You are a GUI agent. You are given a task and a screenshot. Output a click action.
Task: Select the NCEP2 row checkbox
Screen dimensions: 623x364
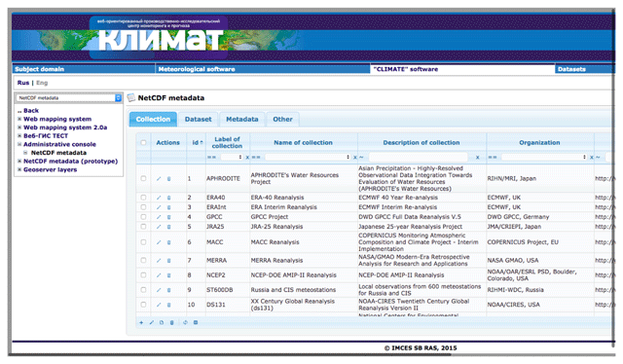pos(143,275)
